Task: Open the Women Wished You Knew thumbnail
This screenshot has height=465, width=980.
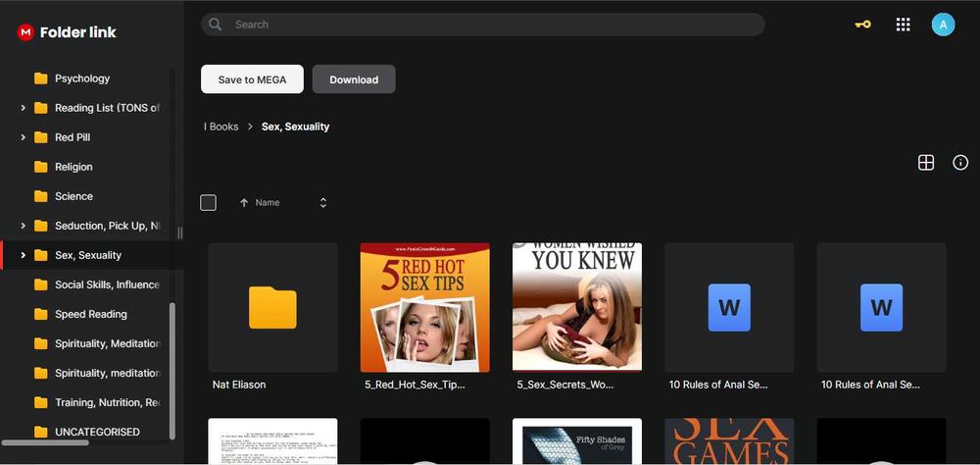Action: pyautogui.click(x=577, y=307)
